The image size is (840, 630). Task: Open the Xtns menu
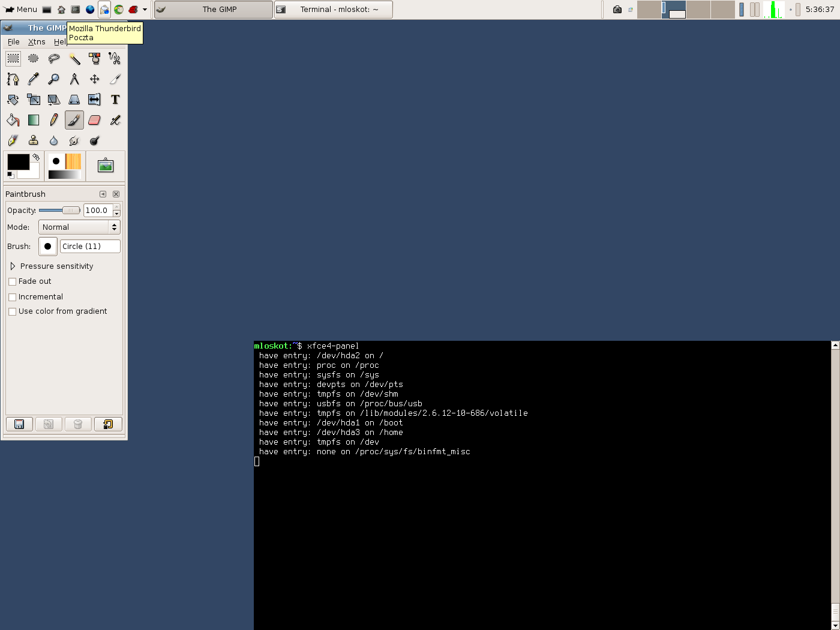pos(37,42)
